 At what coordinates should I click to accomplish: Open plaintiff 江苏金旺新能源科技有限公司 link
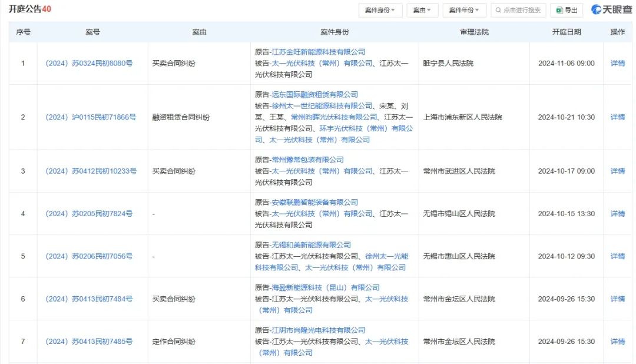318,52
